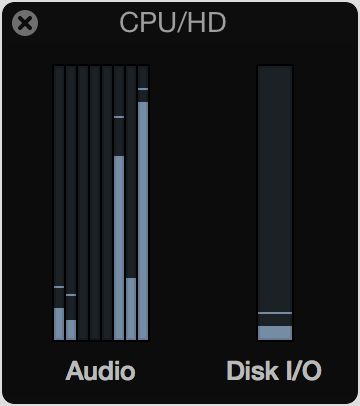Click the unfilled area above seventh audio meter level
This screenshot has height=406, width=360.
(x=131, y=172)
